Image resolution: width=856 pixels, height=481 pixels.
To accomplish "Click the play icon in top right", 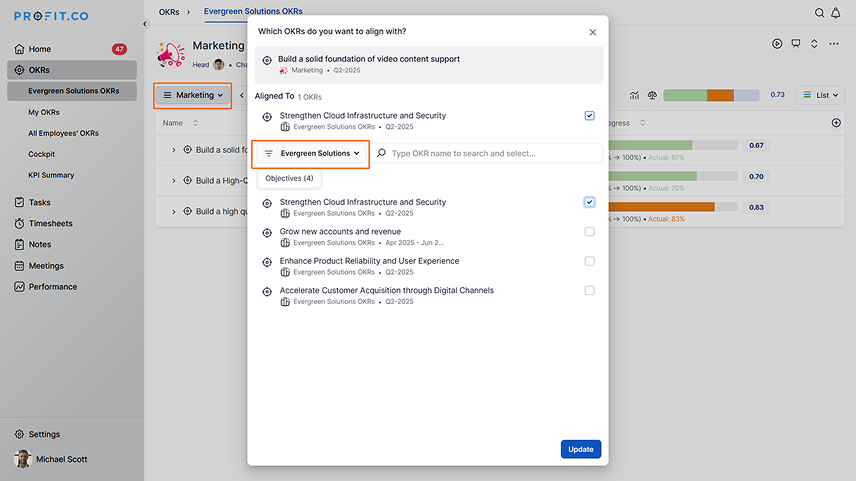I will pos(777,44).
